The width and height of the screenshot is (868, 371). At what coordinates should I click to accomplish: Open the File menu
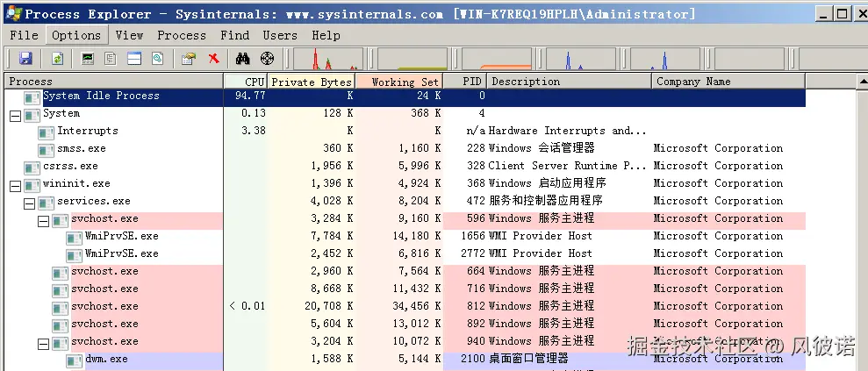click(25, 35)
